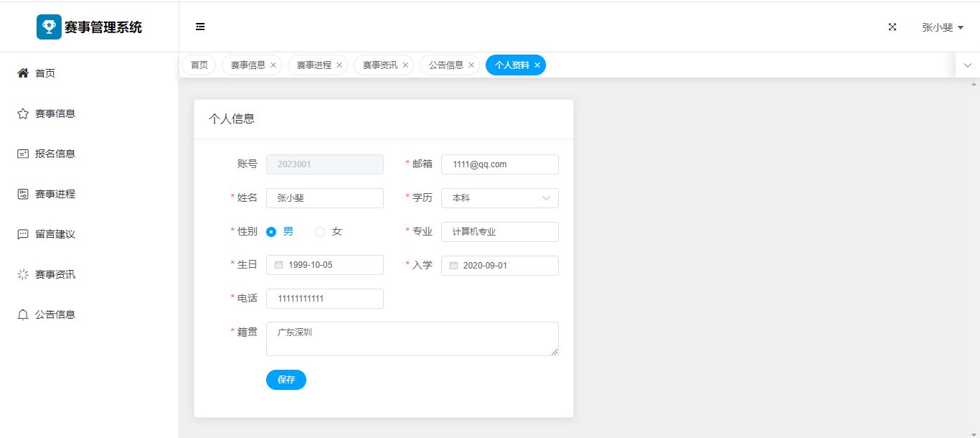980x438 pixels.
Task: Toggle the sidebar collapse hamburger icon
Action: (200, 27)
